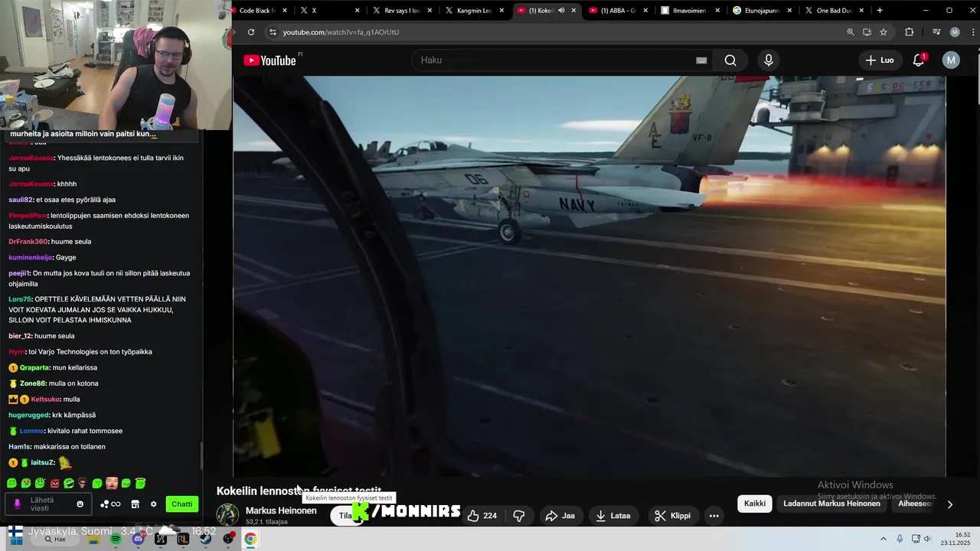
Task: Share the video with Jaa button
Action: pyautogui.click(x=560, y=516)
